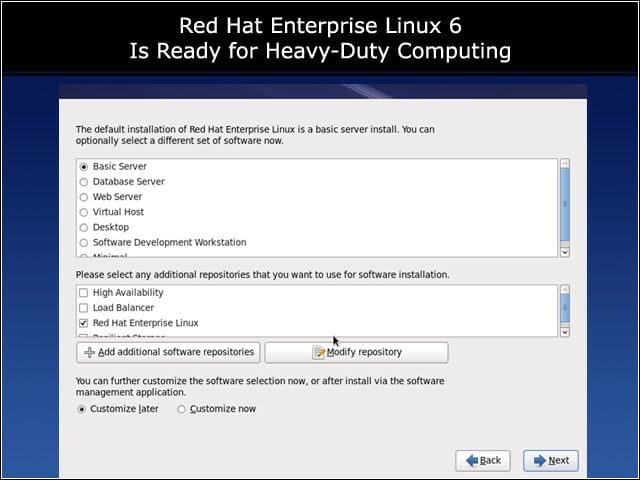
Task: Choose Software Development Workstation
Action: coord(84,243)
